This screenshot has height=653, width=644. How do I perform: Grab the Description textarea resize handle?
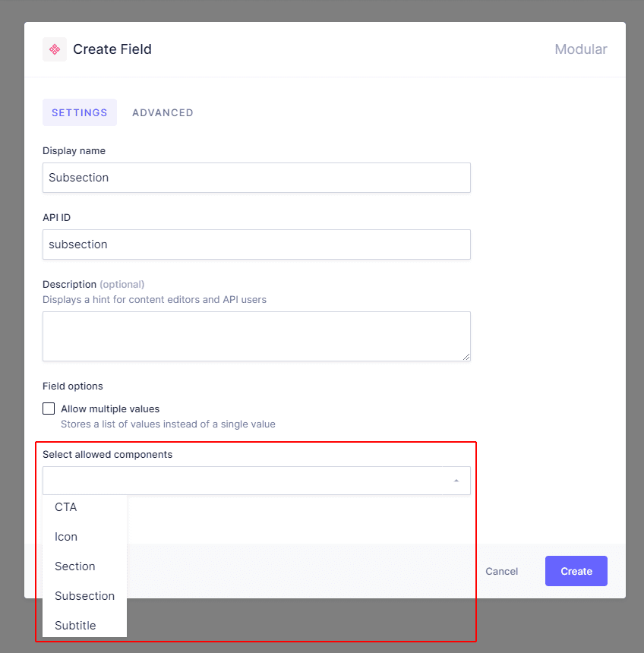[x=466, y=357]
